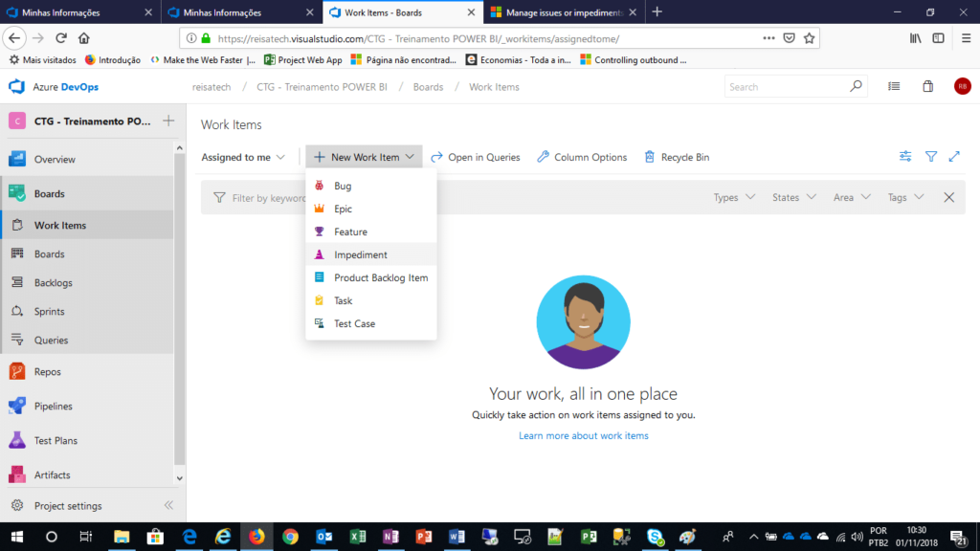Click Learn more about work items link
Image resolution: width=980 pixels, height=551 pixels.
pyautogui.click(x=583, y=436)
